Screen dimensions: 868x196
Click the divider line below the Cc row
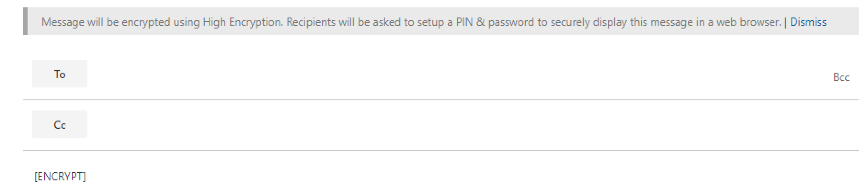[440, 150]
